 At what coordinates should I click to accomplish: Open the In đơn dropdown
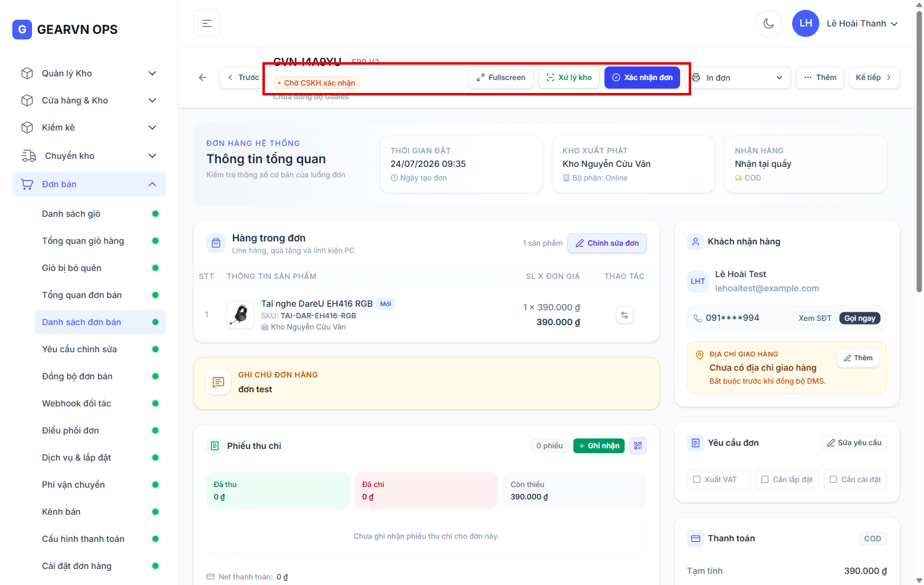pyautogui.click(x=739, y=78)
